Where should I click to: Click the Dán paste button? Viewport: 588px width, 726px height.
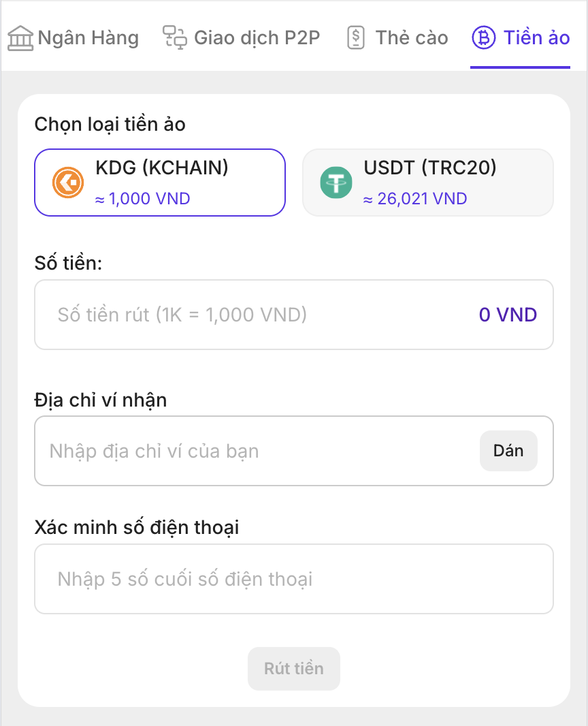[508, 451]
